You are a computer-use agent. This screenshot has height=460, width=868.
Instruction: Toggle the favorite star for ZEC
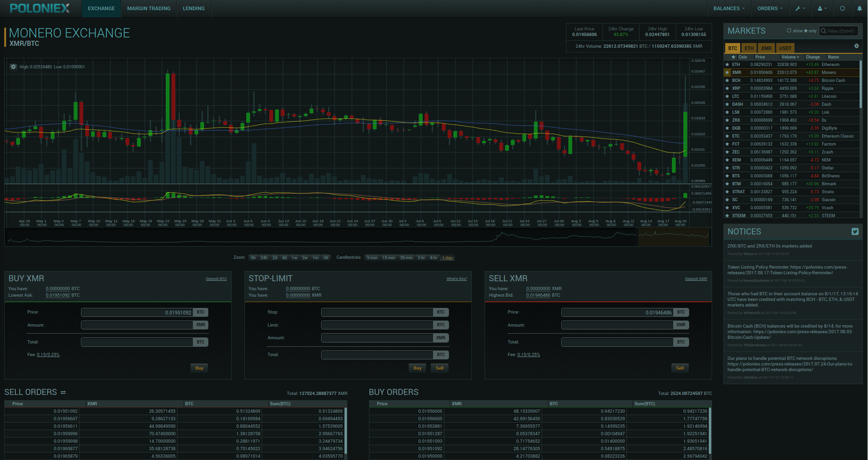(727, 152)
